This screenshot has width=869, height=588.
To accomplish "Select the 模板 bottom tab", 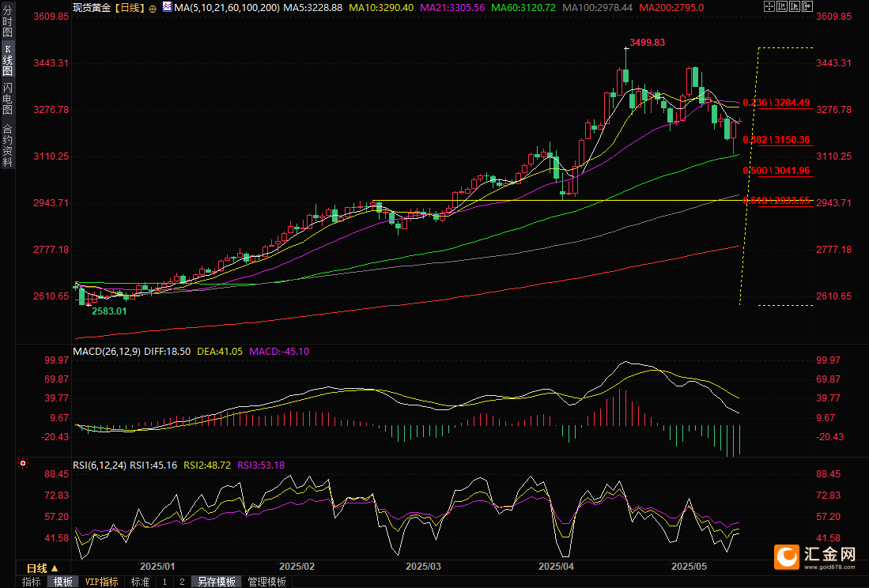I will (62, 582).
